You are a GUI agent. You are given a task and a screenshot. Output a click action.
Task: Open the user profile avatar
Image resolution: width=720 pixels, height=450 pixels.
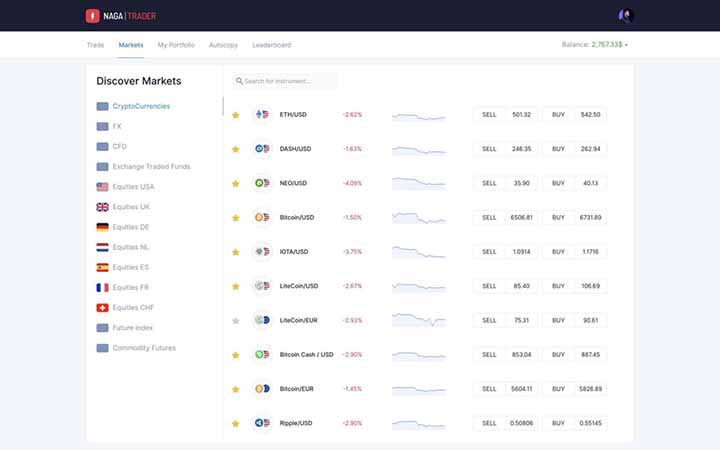(626, 16)
